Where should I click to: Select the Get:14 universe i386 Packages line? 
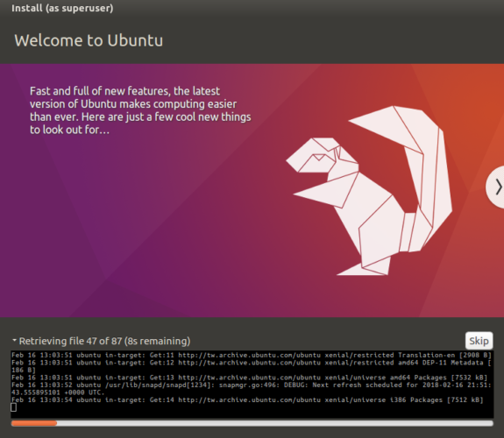[247, 400]
